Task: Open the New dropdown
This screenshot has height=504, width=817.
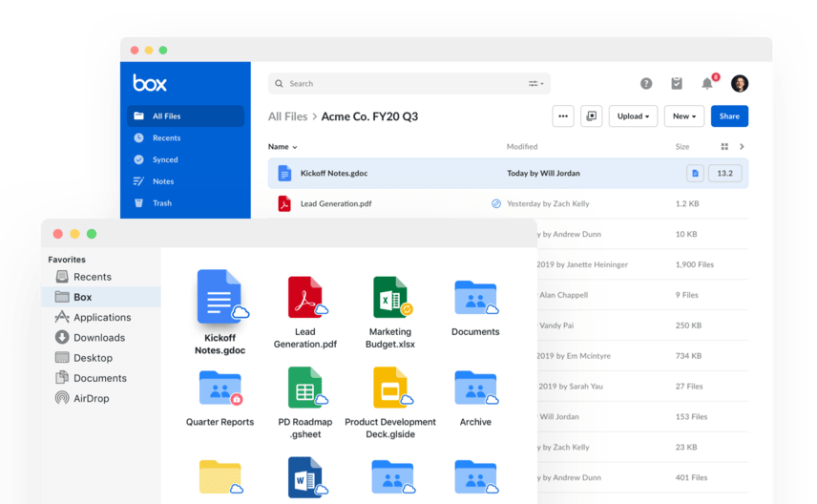Action: (x=684, y=116)
